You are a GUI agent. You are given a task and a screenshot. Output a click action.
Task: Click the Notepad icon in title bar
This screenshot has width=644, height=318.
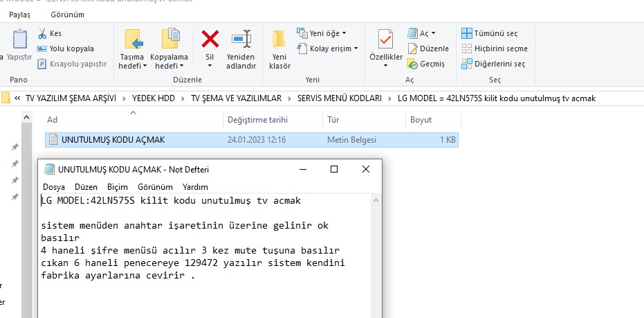click(x=49, y=169)
